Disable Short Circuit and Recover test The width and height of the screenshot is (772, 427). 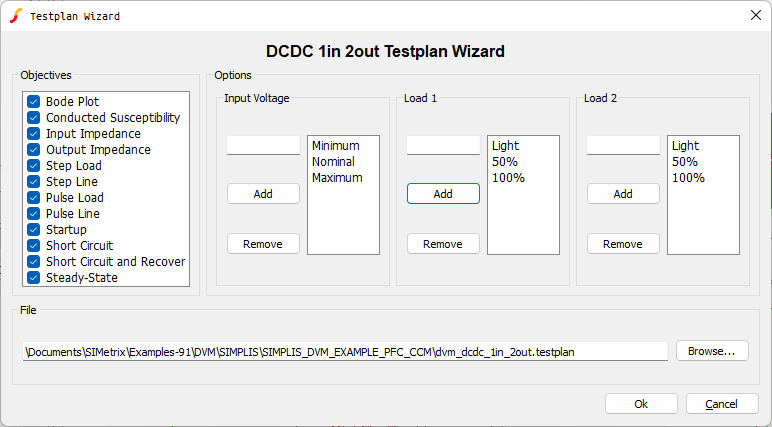[33, 262]
